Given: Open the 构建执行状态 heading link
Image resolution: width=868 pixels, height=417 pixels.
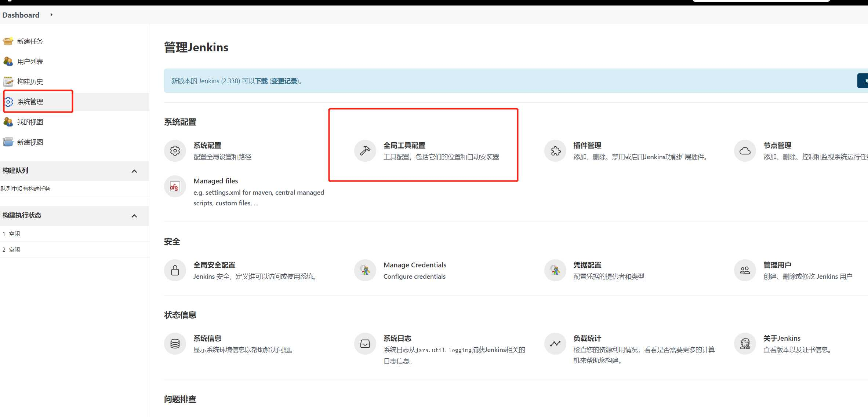Looking at the screenshot, I should [x=22, y=215].
